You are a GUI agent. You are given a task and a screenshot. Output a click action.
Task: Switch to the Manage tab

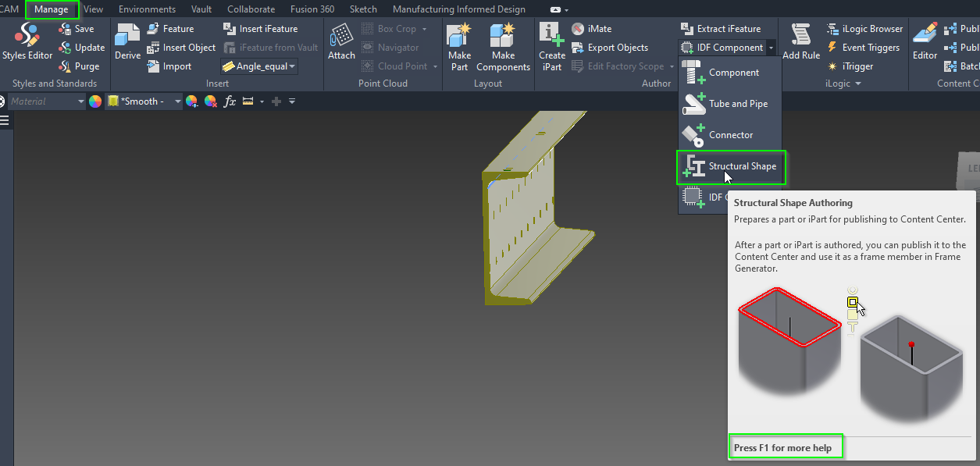pos(52,9)
